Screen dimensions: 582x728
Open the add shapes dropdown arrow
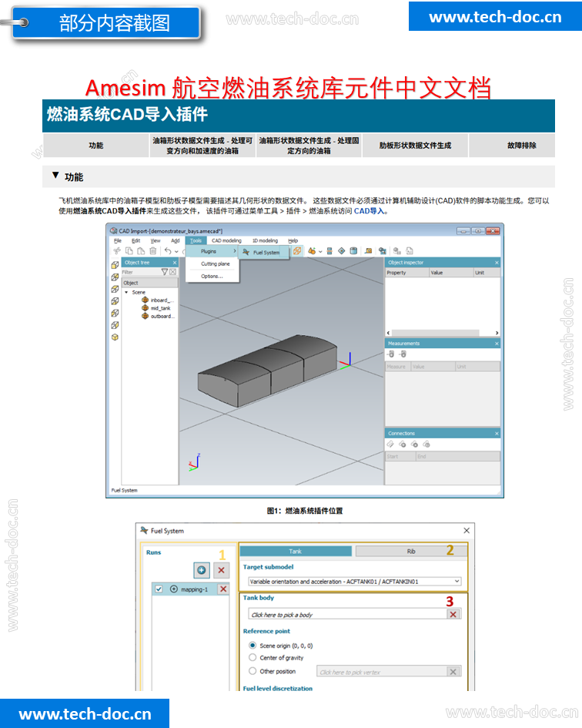point(320,251)
